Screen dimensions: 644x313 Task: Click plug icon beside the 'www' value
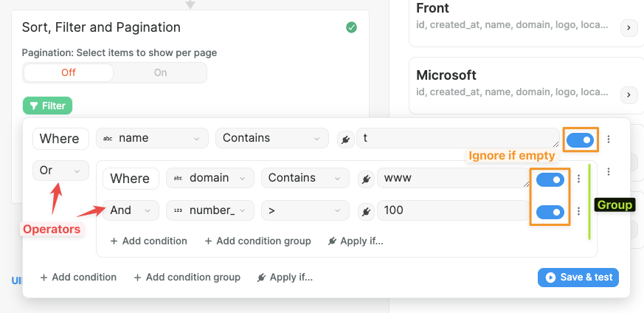point(367,179)
